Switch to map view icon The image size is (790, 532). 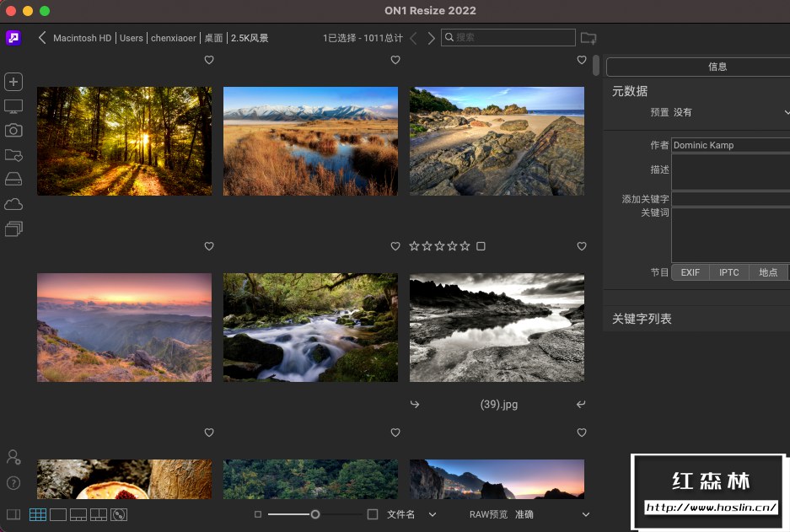coord(119,514)
